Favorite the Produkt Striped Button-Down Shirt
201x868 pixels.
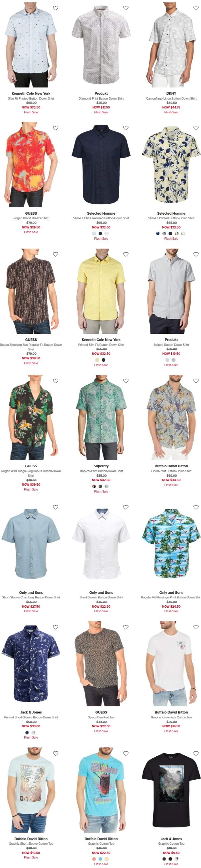pos(196,254)
